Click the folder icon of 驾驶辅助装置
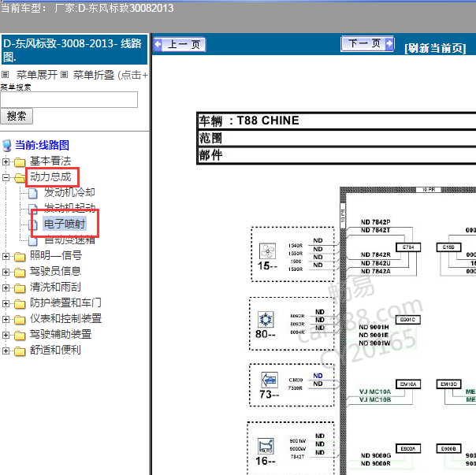 coord(20,336)
